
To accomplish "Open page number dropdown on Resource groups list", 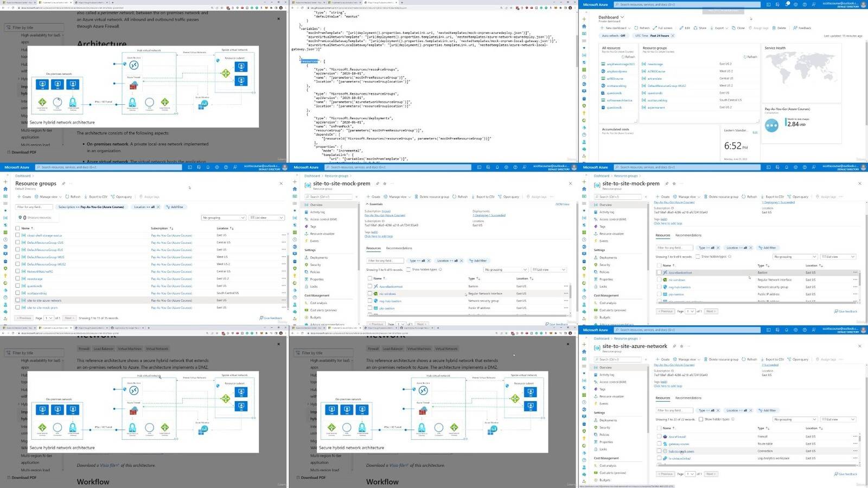I will click(x=49, y=318).
